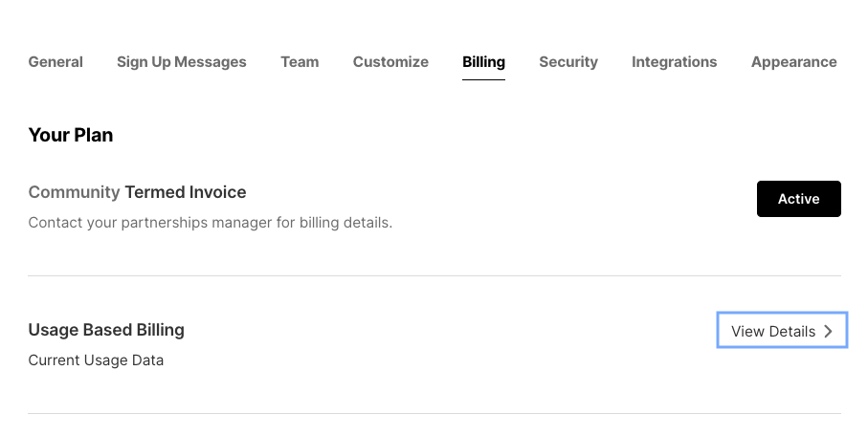The width and height of the screenshot is (868, 436).
Task: Open the General settings tab
Action: click(56, 62)
